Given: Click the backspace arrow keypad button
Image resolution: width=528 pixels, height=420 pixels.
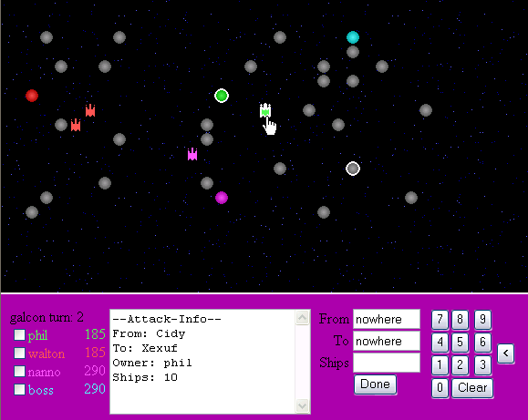Looking at the screenshot, I should pyautogui.click(x=505, y=353).
